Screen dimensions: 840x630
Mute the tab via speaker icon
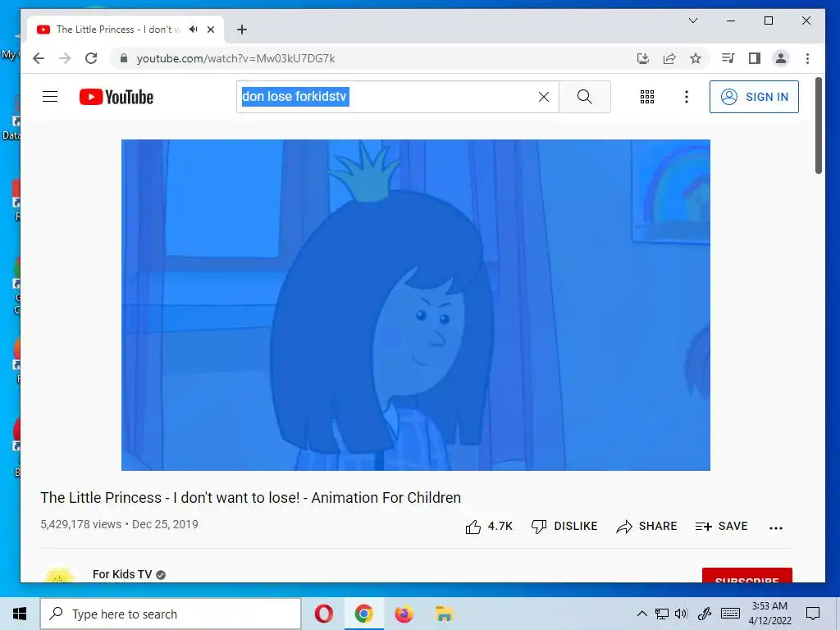[194, 30]
